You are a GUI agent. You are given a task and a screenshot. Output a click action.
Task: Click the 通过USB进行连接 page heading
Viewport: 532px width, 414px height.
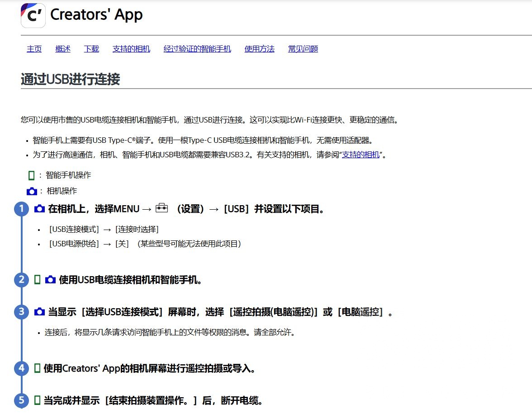coord(70,79)
